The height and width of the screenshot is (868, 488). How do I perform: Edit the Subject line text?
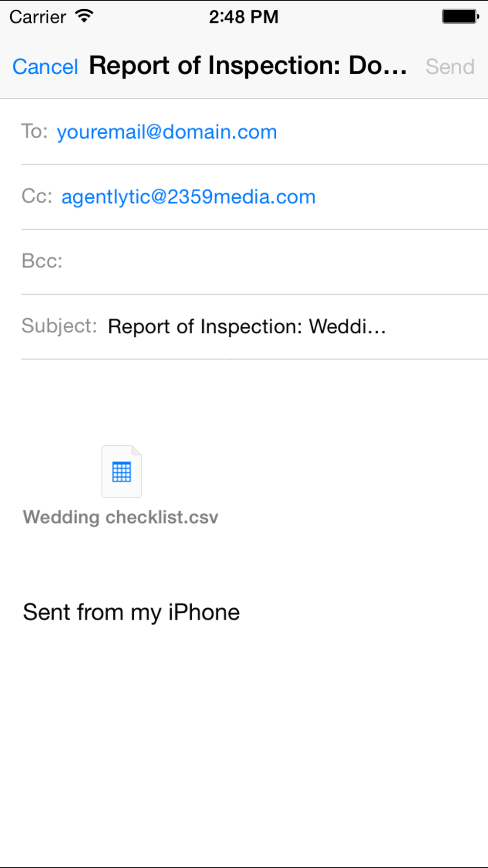(x=247, y=326)
